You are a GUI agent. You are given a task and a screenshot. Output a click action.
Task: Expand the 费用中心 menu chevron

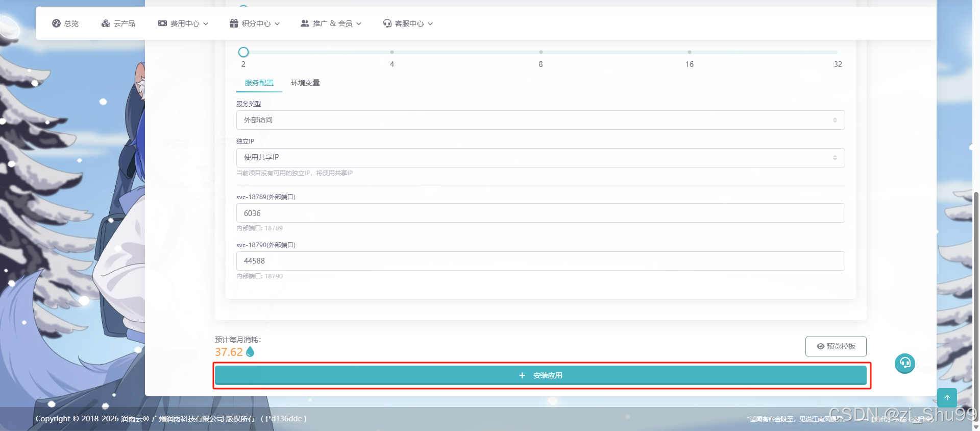pyautogui.click(x=206, y=23)
